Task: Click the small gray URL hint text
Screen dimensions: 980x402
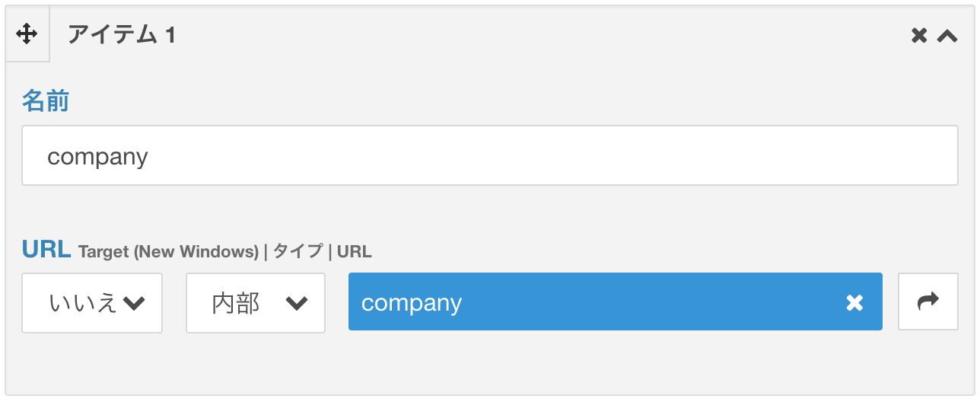Action: point(355,251)
